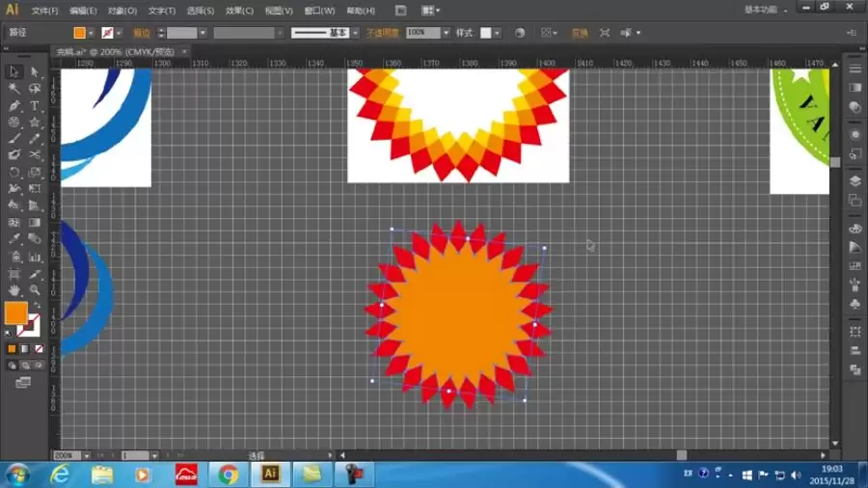Enable Draw Inside mode
Image resolution: width=868 pixels, height=488 pixels.
39,366
